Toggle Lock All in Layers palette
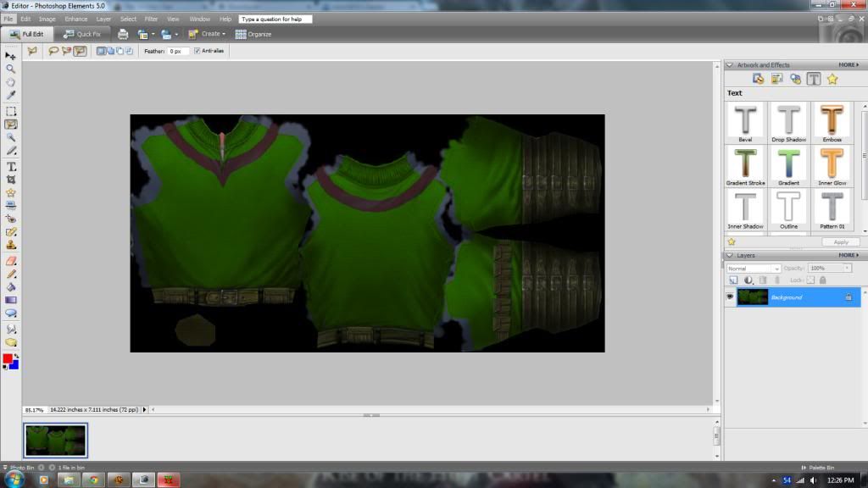Screen dimensions: 868x488 (822, 280)
